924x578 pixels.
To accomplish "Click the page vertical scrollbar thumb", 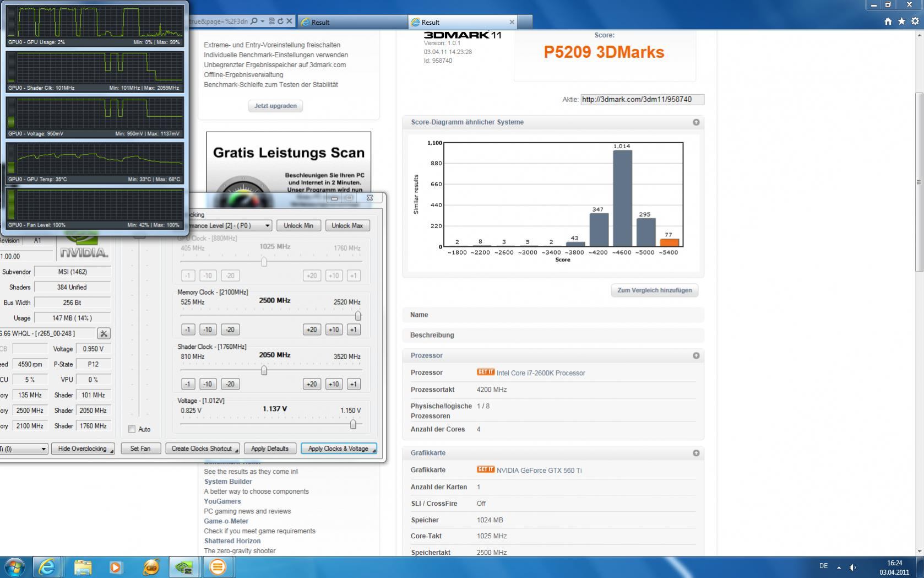I will pos(918,182).
